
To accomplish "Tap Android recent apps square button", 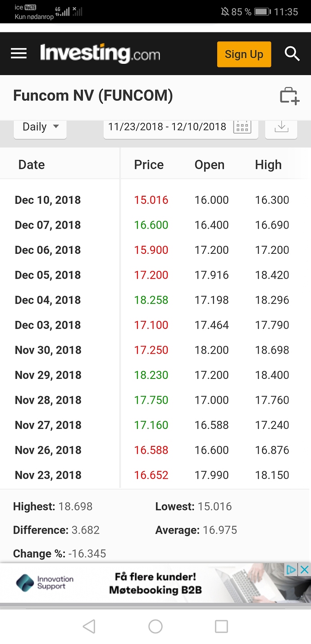I will (x=221, y=626).
